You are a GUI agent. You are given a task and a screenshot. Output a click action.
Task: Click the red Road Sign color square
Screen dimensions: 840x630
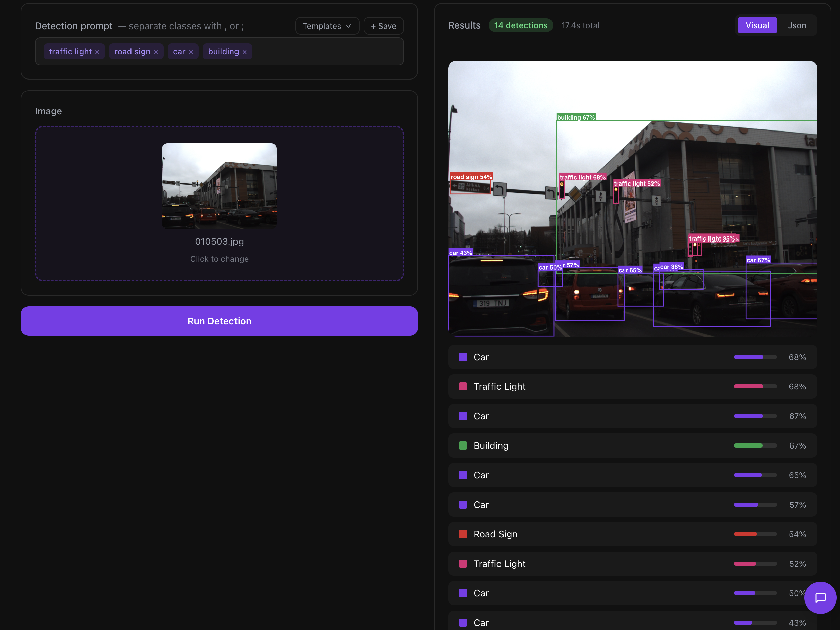click(463, 534)
